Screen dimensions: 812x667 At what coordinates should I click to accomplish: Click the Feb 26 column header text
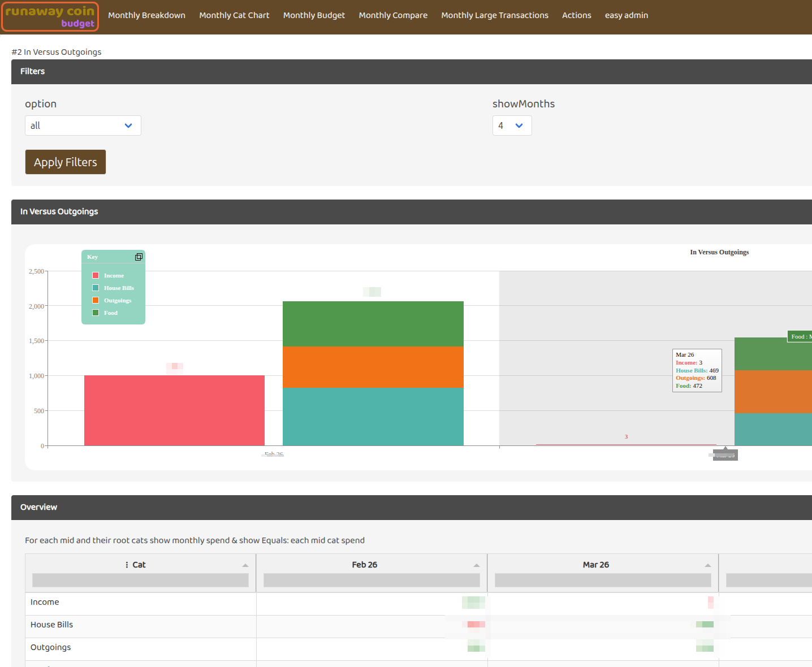[364, 565]
